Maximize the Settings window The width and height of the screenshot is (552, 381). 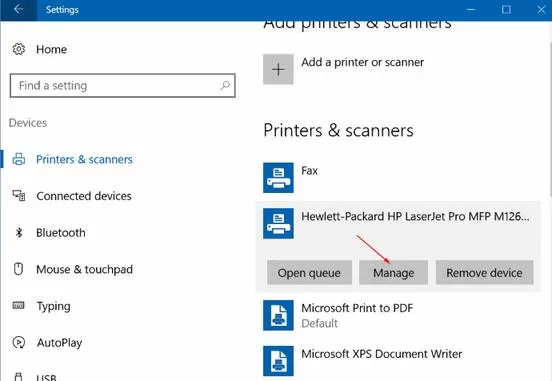[x=506, y=10]
